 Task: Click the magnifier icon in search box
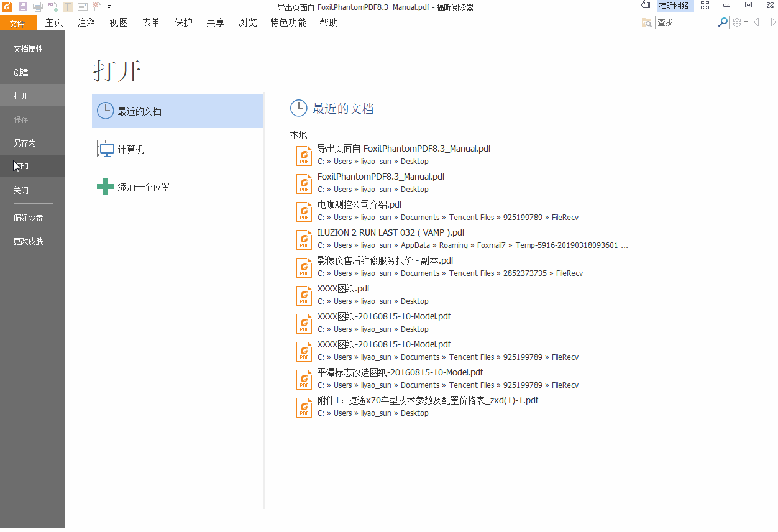(x=723, y=22)
